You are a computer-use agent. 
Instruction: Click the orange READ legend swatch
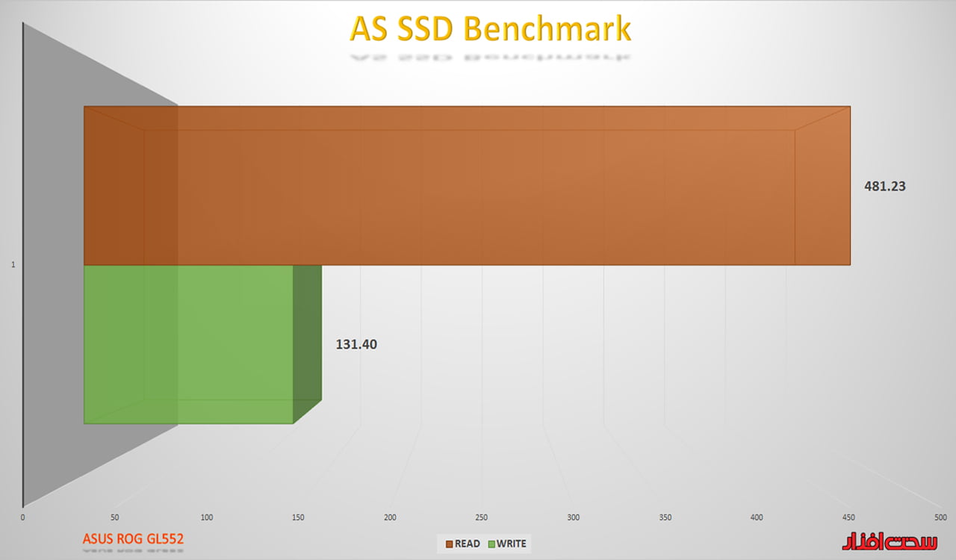tap(450, 544)
